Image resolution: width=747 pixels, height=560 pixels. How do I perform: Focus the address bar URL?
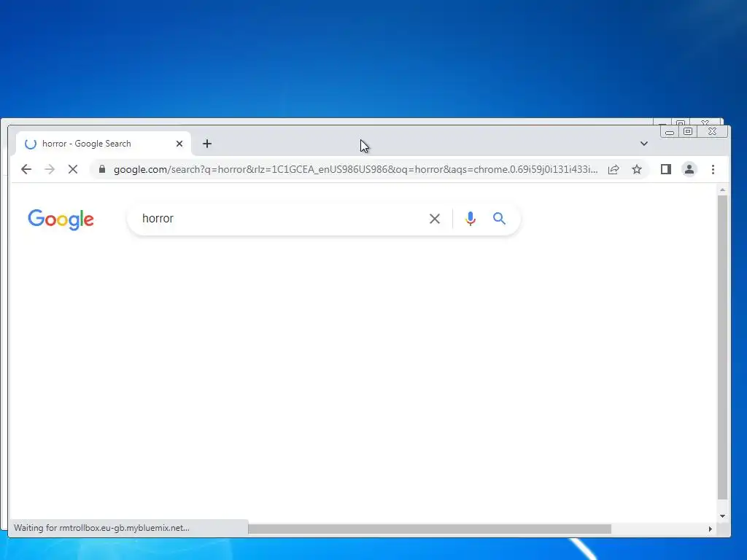click(355, 169)
